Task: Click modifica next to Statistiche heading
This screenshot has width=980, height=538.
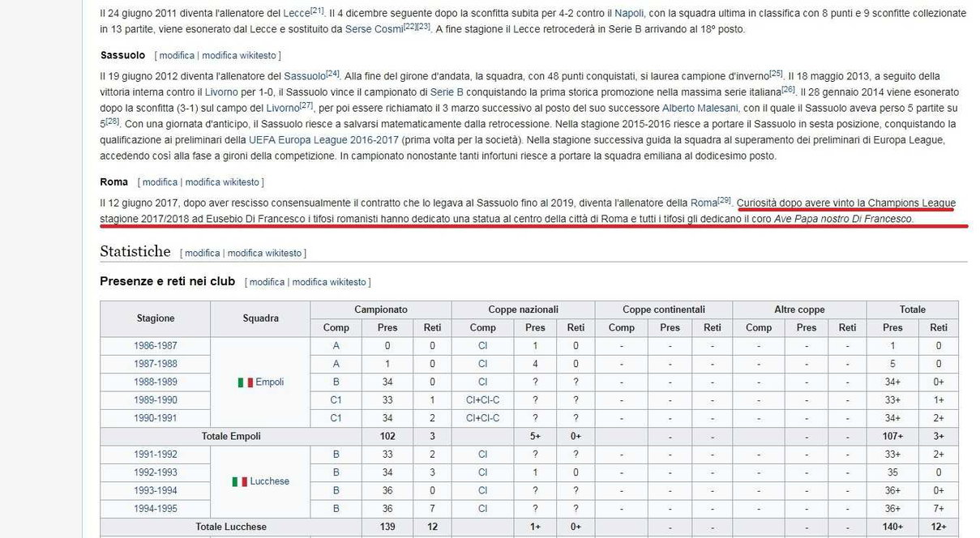Action: pyautogui.click(x=203, y=253)
